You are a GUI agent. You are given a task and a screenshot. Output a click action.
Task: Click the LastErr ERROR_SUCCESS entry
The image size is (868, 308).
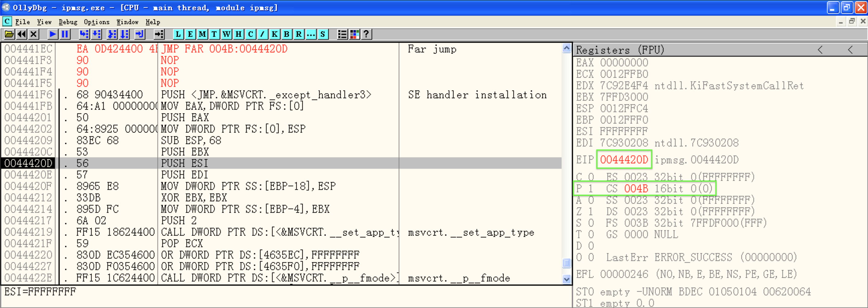click(x=702, y=257)
